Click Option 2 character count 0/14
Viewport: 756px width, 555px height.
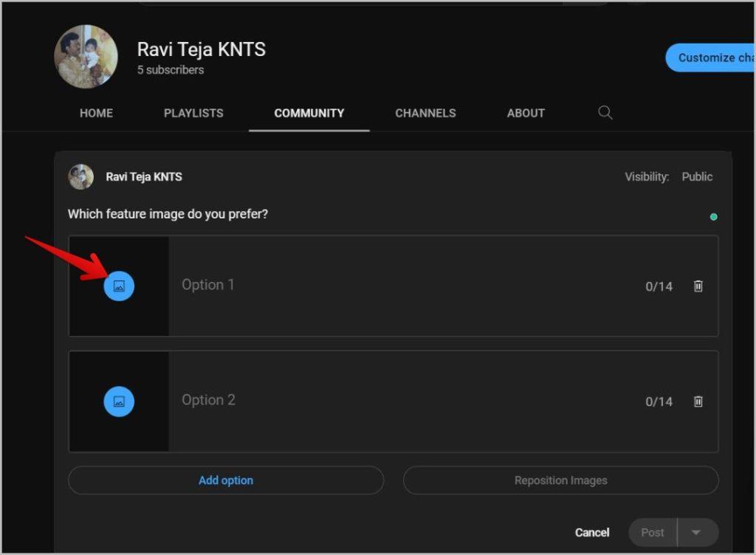click(x=659, y=401)
